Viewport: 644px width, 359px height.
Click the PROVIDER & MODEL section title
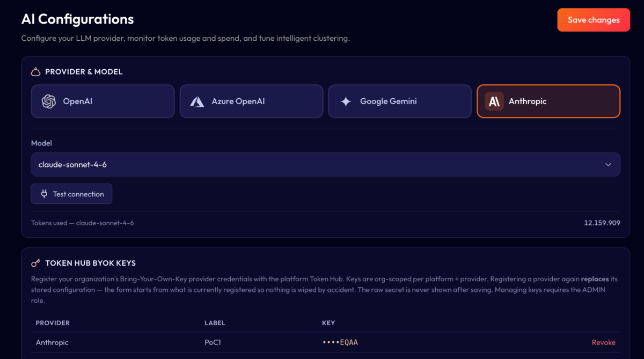click(x=84, y=72)
